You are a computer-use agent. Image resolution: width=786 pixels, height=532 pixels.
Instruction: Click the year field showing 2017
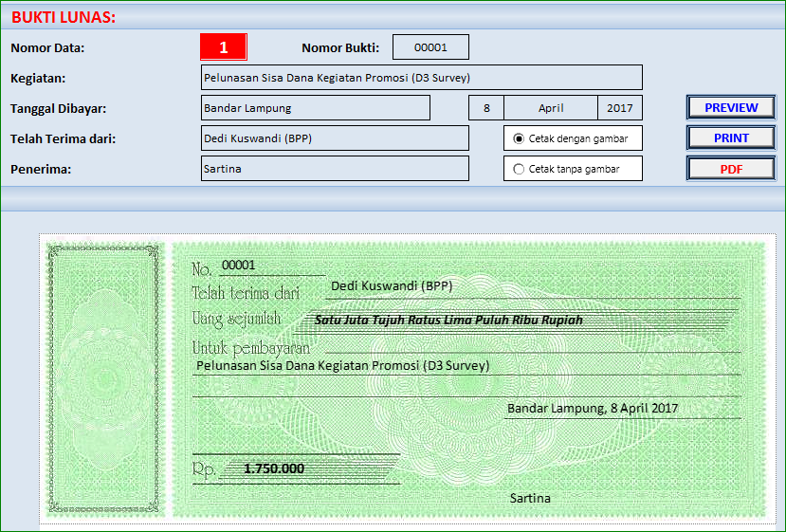[x=620, y=108]
